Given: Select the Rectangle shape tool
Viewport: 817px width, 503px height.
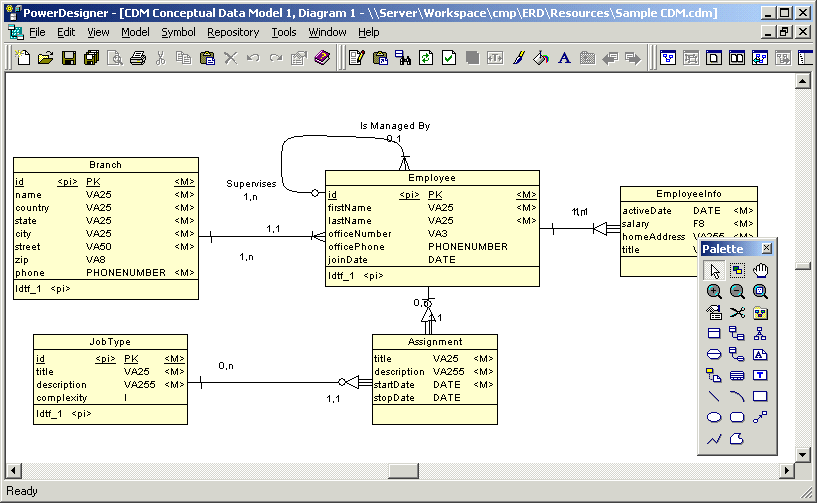Looking at the screenshot, I should pos(761,396).
